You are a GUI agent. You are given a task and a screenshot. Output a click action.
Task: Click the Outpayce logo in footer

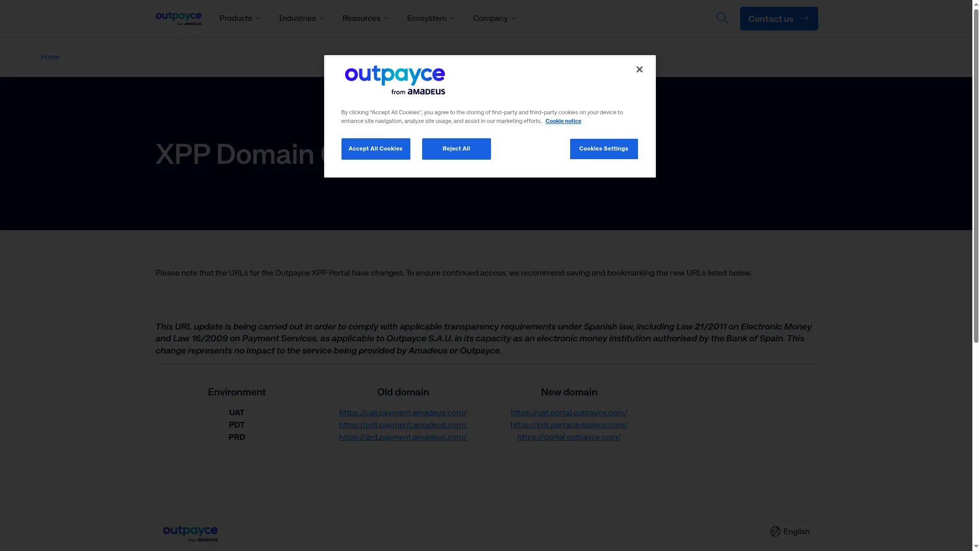tap(190, 533)
